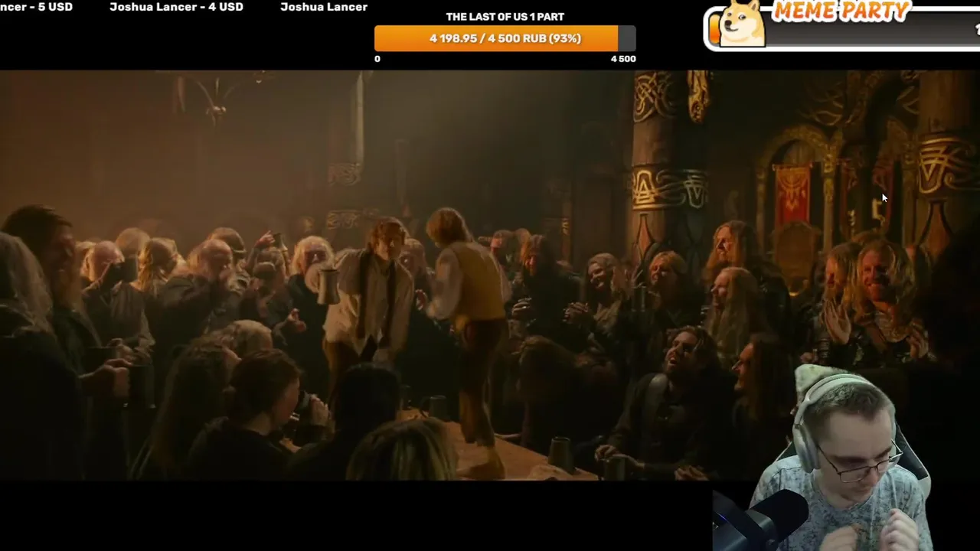Screen dimensions: 980x551
Task: Click the "0" goal start label
Action: pyautogui.click(x=377, y=59)
